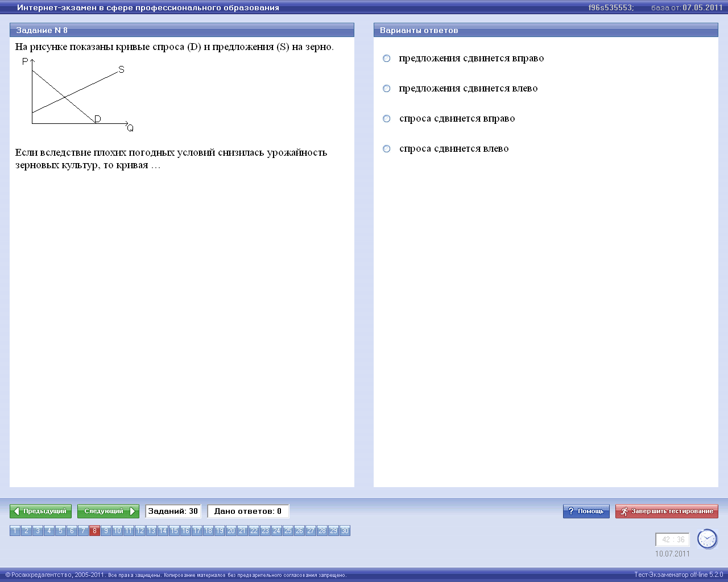
Task: Click the 'база от: 07.05.2011' label
Action: (687, 8)
